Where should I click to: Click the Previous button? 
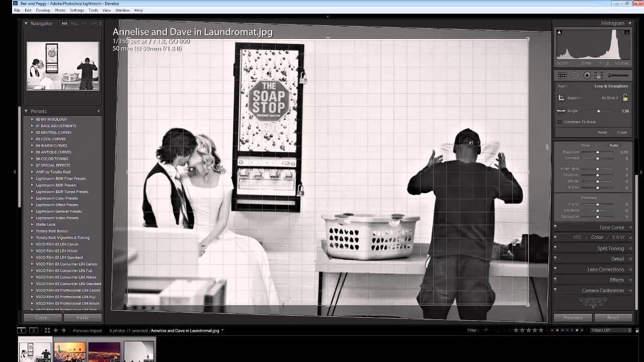573,317
